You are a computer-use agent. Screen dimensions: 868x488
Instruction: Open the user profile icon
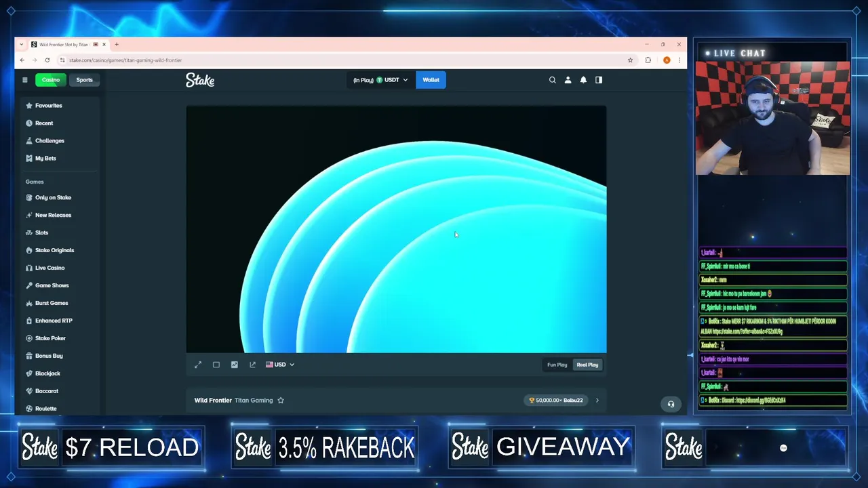coord(568,80)
